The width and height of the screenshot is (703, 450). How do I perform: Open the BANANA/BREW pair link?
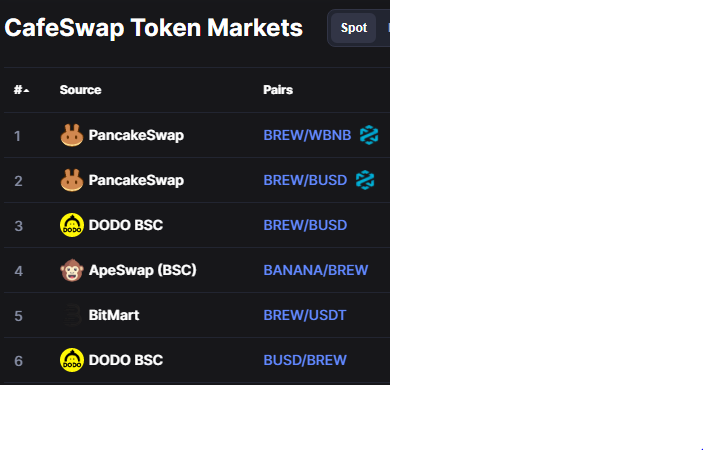click(316, 270)
